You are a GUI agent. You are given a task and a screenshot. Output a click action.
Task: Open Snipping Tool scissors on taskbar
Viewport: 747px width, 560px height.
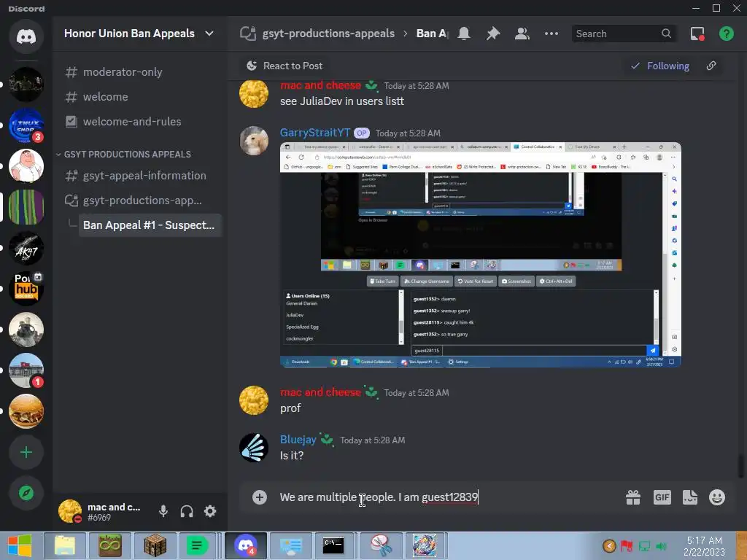point(381,545)
